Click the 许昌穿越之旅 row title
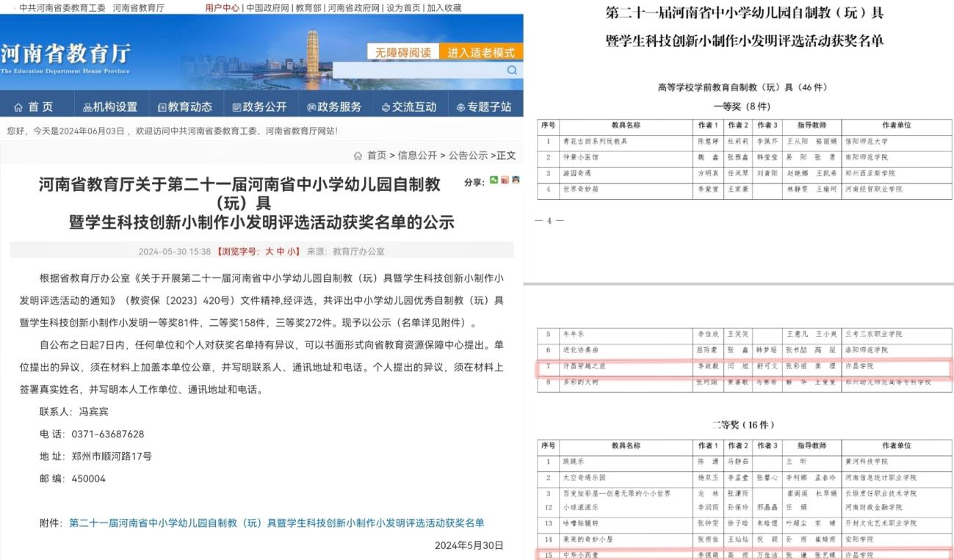954x560 pixels. [x=584, y=366]
